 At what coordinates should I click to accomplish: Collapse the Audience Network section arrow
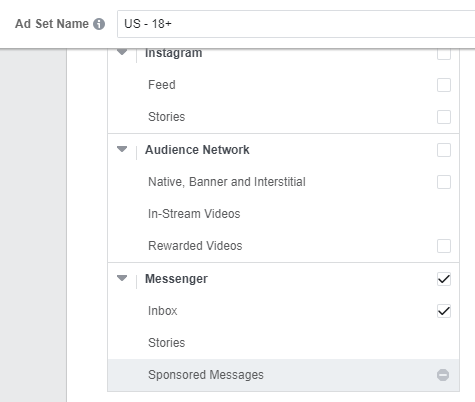(x=122, y=149)
